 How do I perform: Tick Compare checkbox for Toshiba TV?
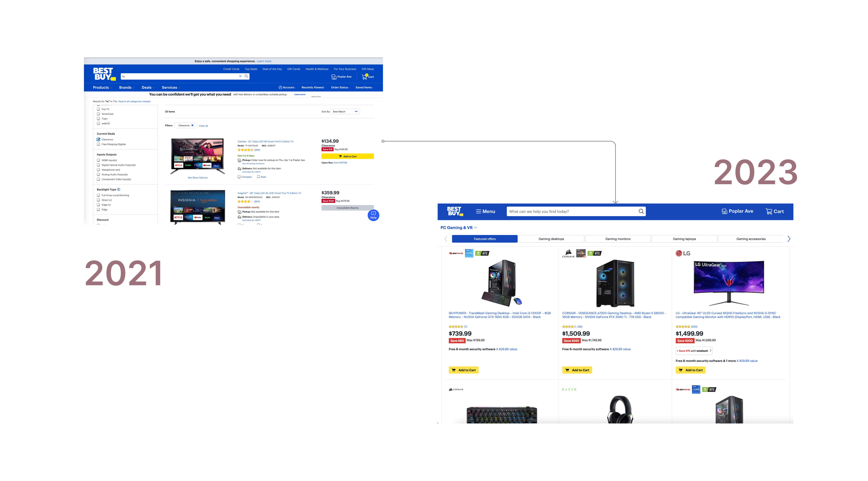[x=239, y=177]
